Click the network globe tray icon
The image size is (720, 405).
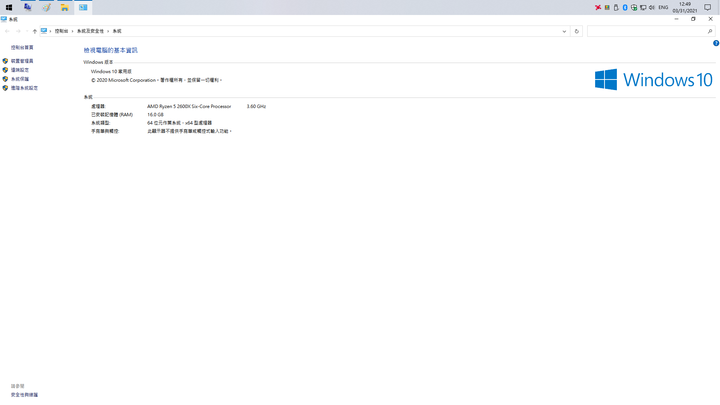tap(634, 7)
